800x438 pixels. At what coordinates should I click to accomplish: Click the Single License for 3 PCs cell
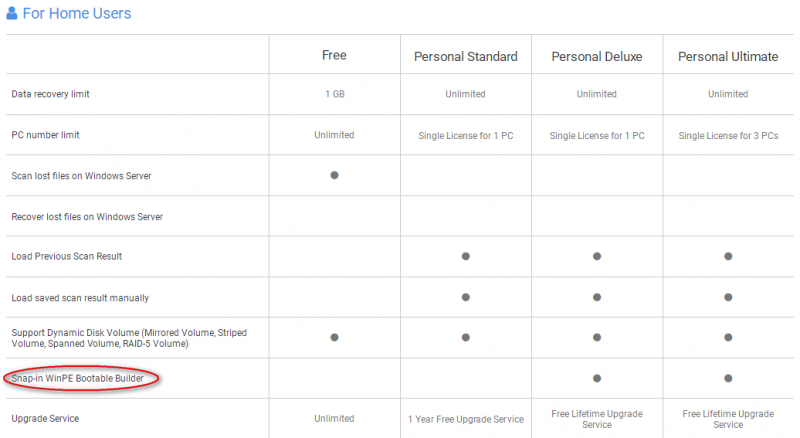click(x=728, y=136)
